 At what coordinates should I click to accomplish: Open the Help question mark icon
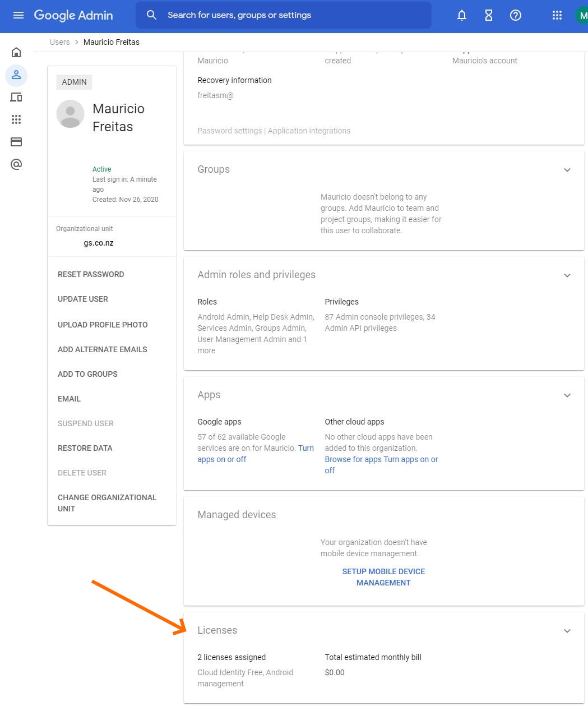[516, 15]
